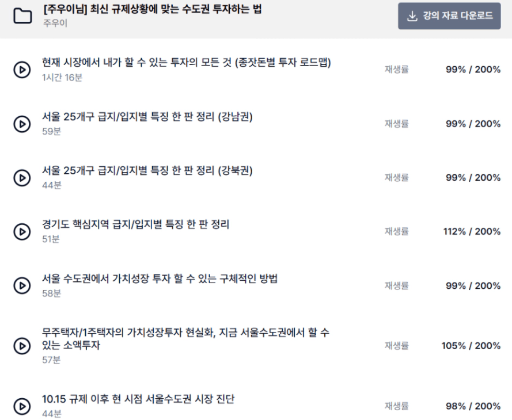Open the 현재 시장에서 내가 할 수 있는 투자 title
The image size is (512, 420).
coord(186,63)
